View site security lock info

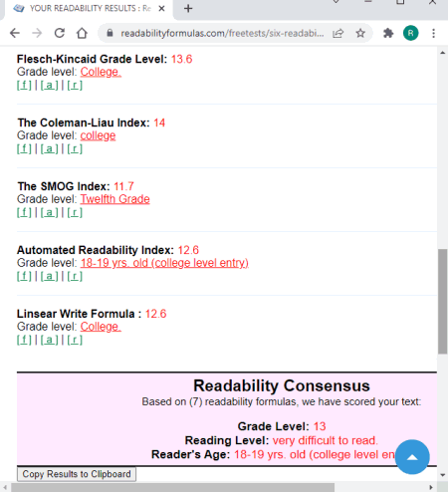pos(111,33)
